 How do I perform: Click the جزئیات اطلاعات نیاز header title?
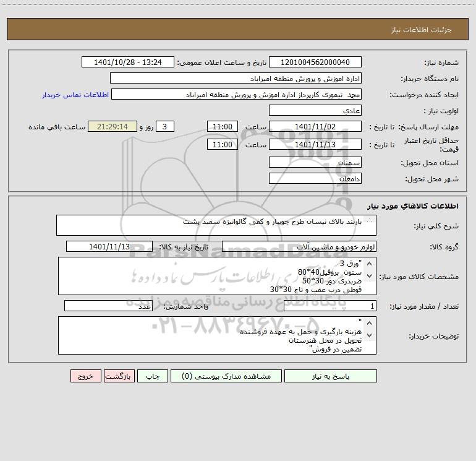coord(422,30)
